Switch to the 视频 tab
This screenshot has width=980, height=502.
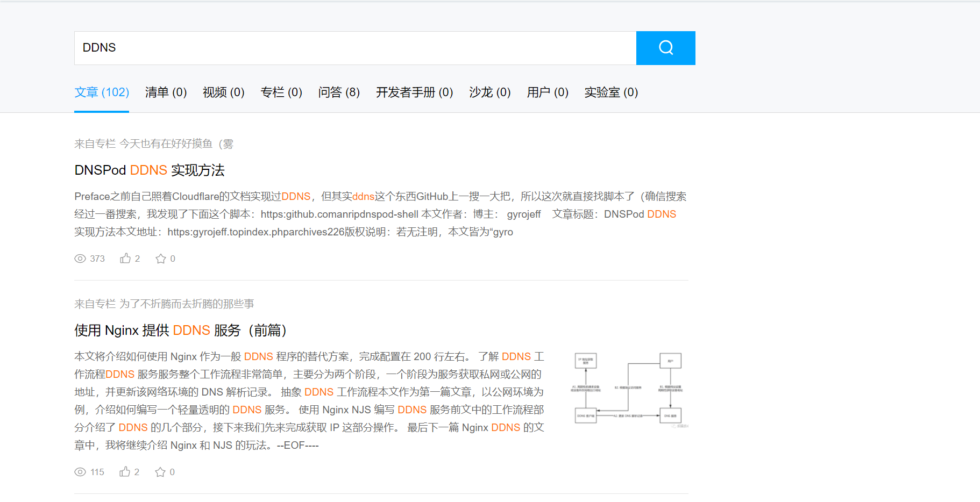tap(223, 92)
